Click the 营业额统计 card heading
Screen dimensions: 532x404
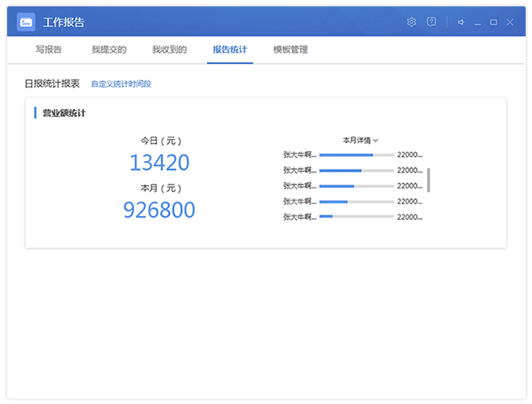(64, 113)
